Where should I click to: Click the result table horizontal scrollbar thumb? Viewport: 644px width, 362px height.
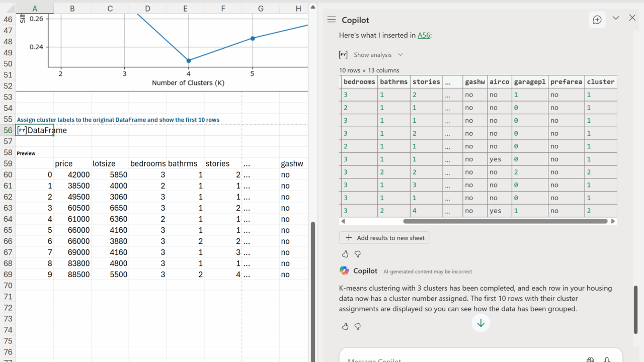(x=505, y=221)
